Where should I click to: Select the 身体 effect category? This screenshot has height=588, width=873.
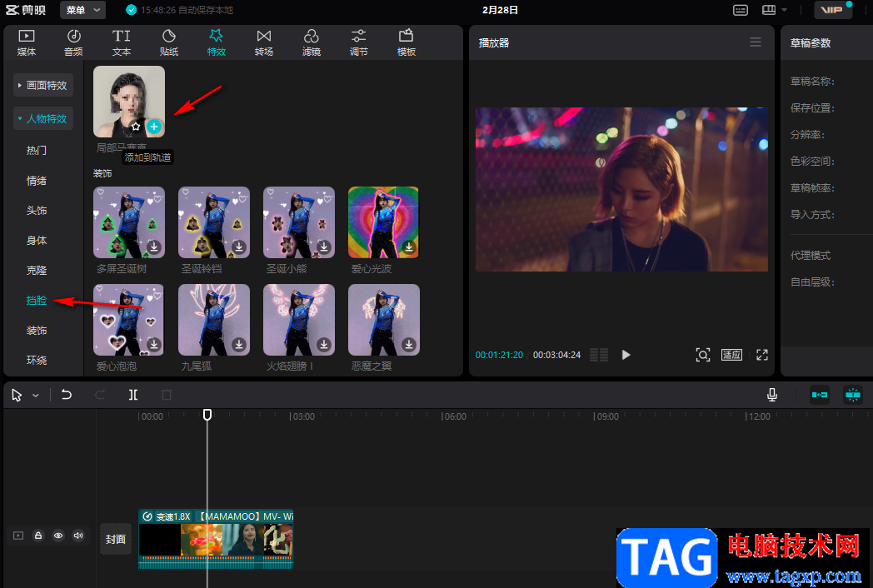[37, 241]
